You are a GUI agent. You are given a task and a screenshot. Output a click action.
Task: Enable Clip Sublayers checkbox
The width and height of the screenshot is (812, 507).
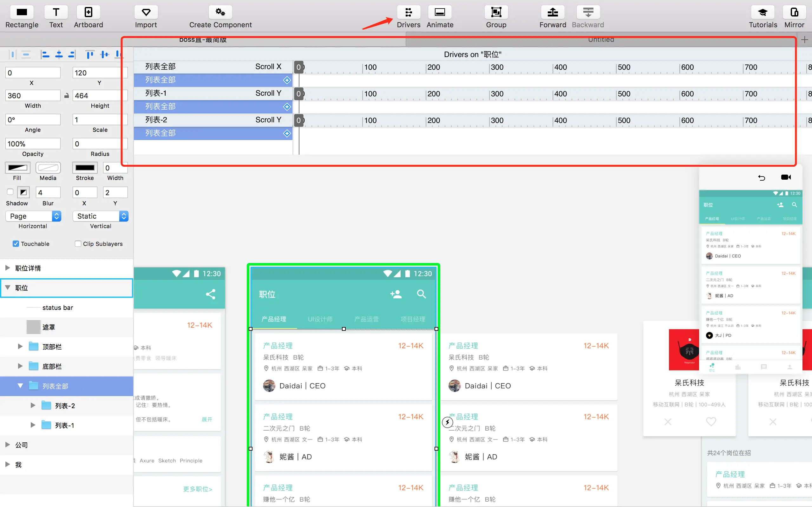tap(78, 244)
